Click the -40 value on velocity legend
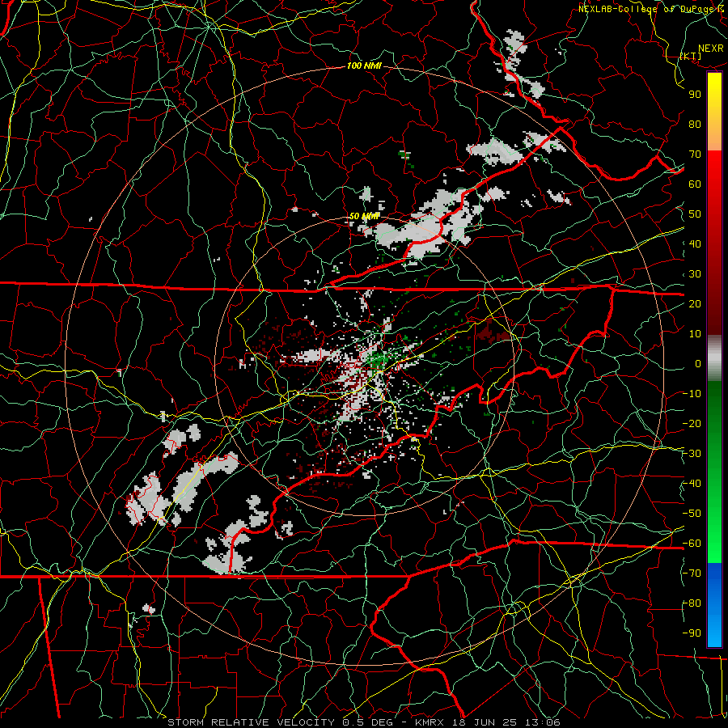This screenshot has height=728, width=728. coord(692,484)
